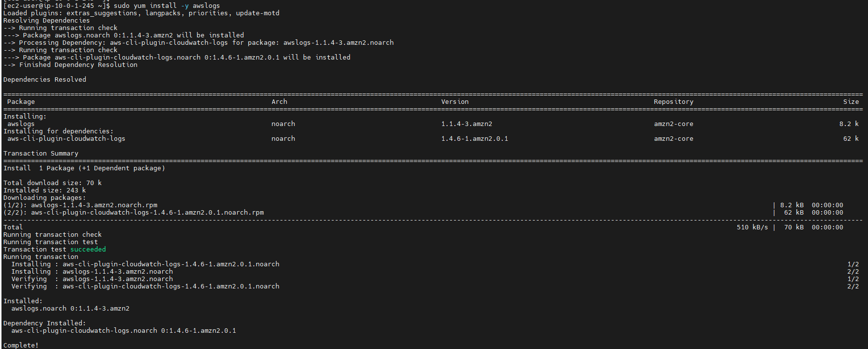
Task: Click the 'Size' column header
Action: [851, 102]
